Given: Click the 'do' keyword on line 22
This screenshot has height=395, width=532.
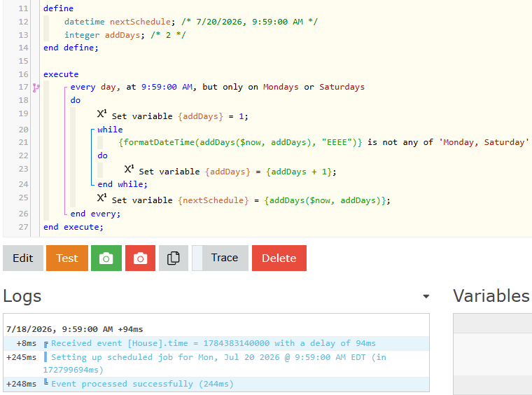Looking at the screenshot, I should pos(102,155).
